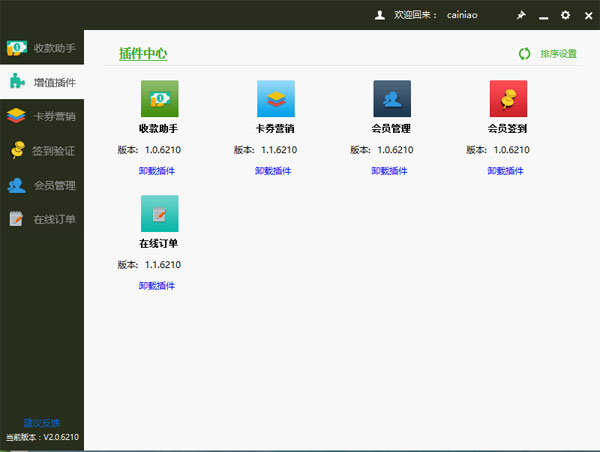Image resolution: width=600 pixels, height=452 pixels.
Task: Click 卸载插件 under 收款助手
Action: pyautogui.click(x=157, y=171)
